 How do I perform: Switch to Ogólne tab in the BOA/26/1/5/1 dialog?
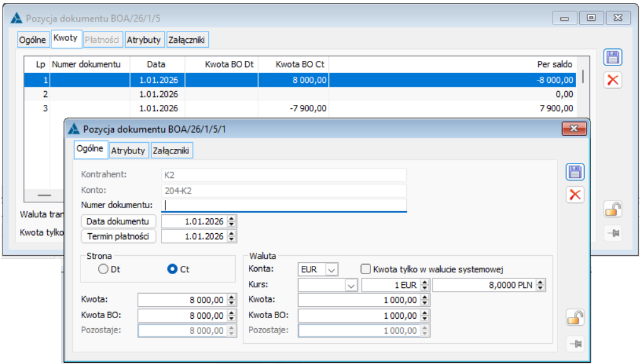pos(90,148)
